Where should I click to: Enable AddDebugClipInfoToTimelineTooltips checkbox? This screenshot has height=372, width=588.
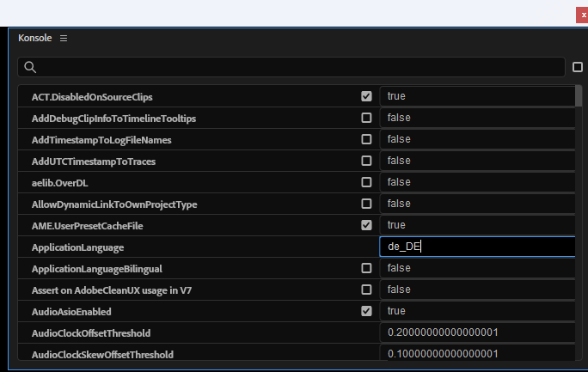point(367,118)
